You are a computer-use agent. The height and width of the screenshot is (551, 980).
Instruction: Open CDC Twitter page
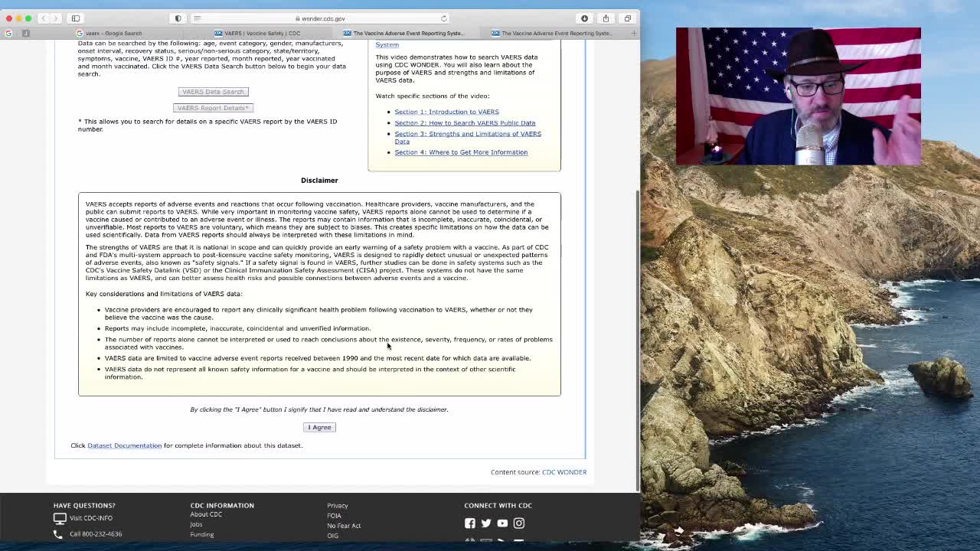486,523
